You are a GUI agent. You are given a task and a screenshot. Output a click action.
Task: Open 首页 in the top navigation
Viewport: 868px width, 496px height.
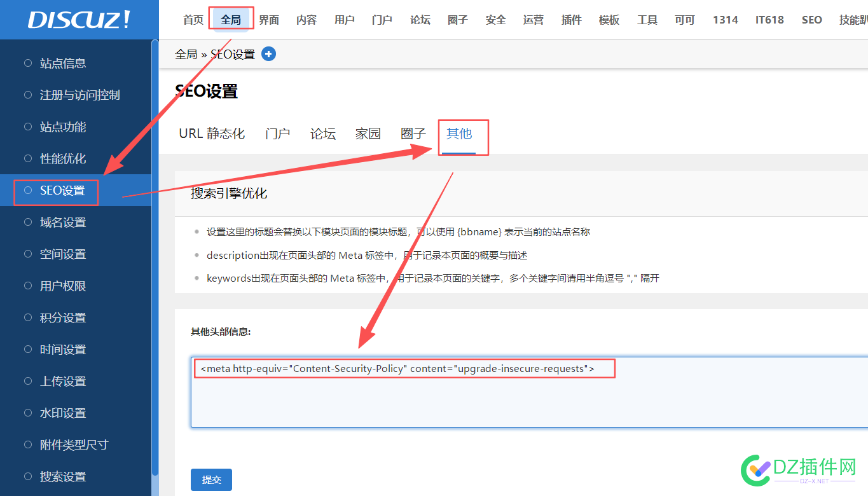click(193, 20)
